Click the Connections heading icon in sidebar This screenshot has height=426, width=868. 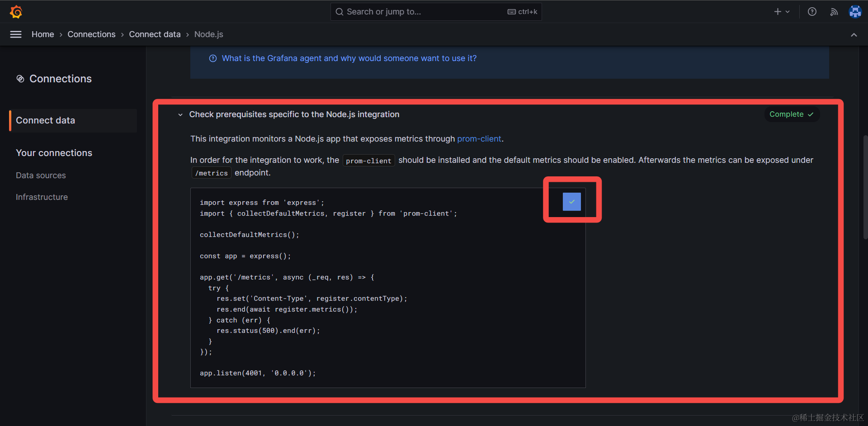(20, 79)
